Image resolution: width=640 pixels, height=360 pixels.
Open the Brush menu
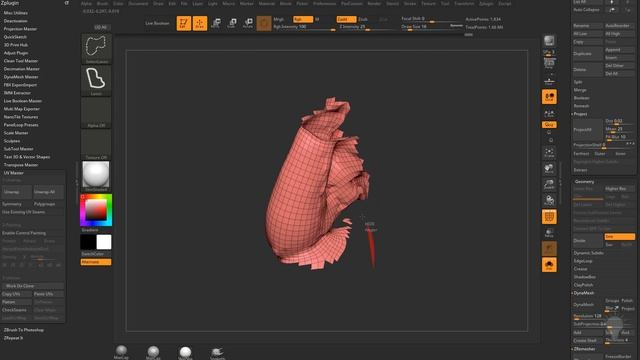pyautogui.click(x=102, y=3)
